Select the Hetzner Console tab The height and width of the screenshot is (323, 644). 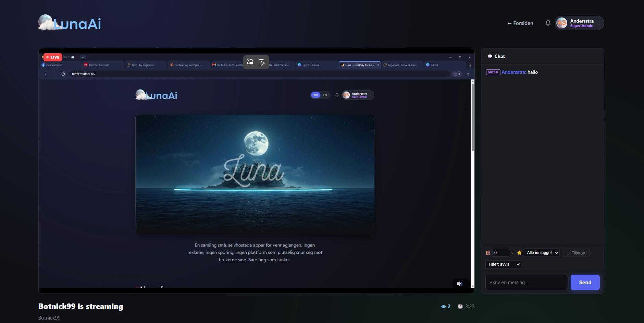103,65
